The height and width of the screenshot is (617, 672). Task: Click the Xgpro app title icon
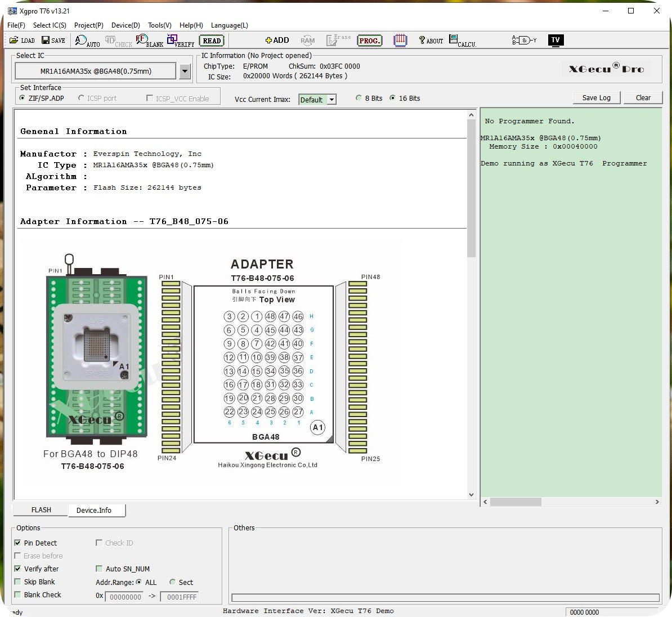[x=12, y=11]
